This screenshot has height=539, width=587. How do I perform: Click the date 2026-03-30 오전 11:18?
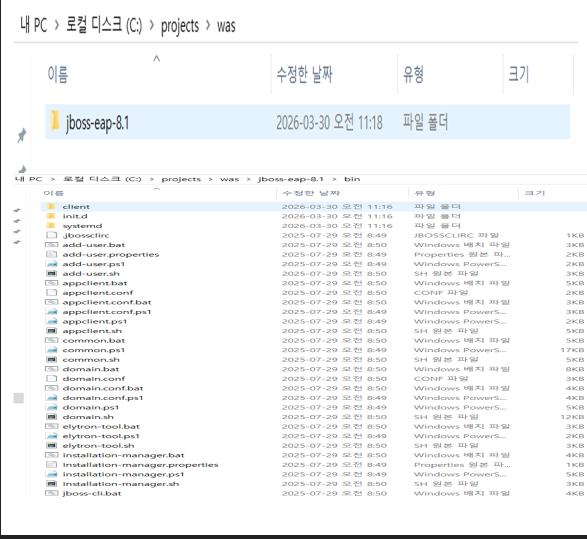pos(329,122)
